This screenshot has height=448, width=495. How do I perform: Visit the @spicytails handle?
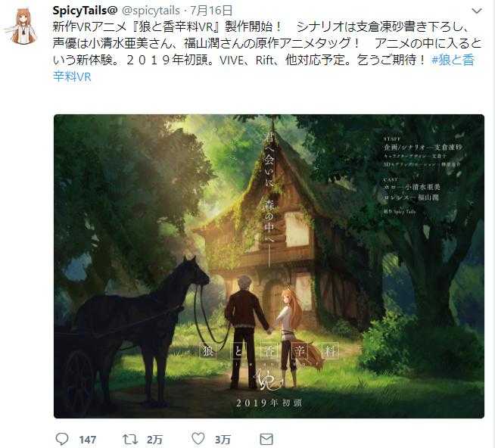click(151, 11)
